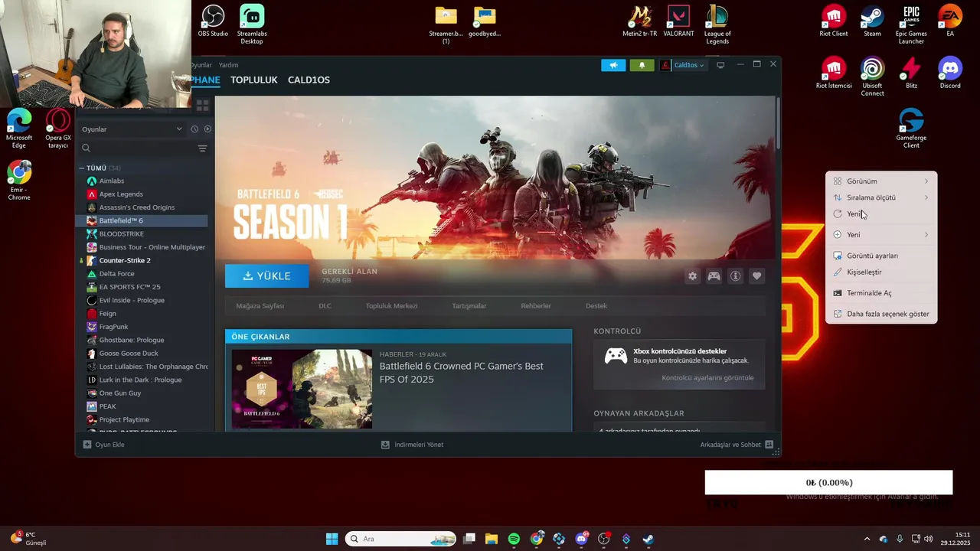This screenshot has width=980, height=551.
Task: Switch Steam to Big Picture mode icon
Action: point(720,65)
